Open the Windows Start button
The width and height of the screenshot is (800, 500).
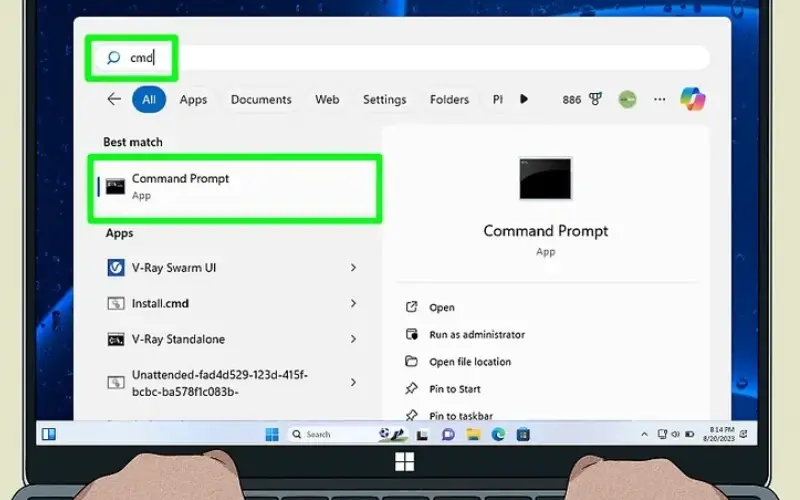[x=272, y=434]
